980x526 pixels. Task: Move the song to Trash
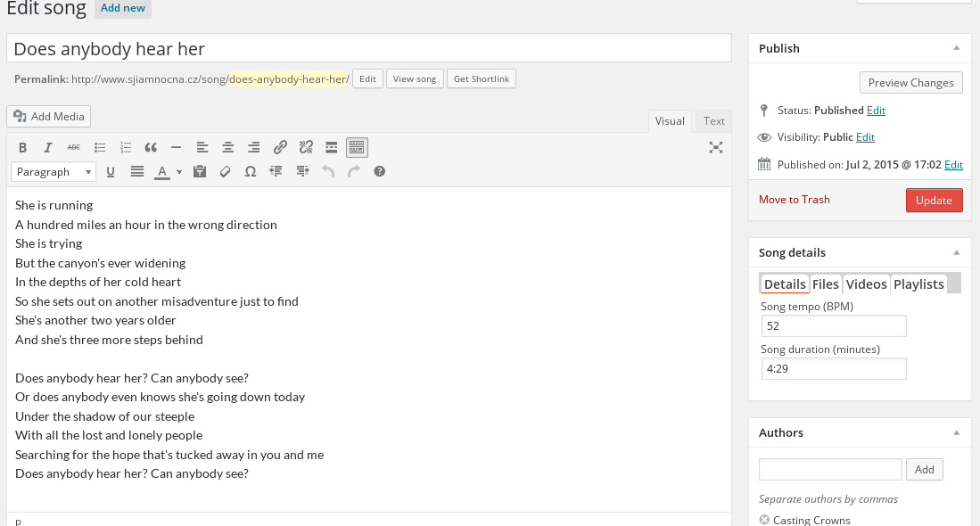(x=794, y=200)
